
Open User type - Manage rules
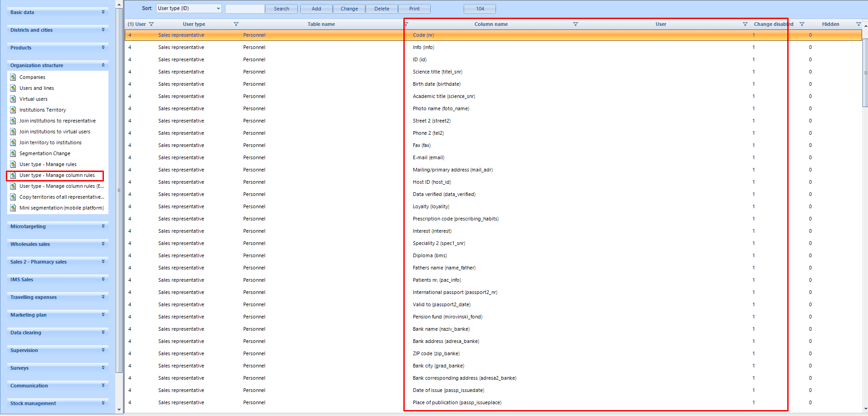coord(48,164)
